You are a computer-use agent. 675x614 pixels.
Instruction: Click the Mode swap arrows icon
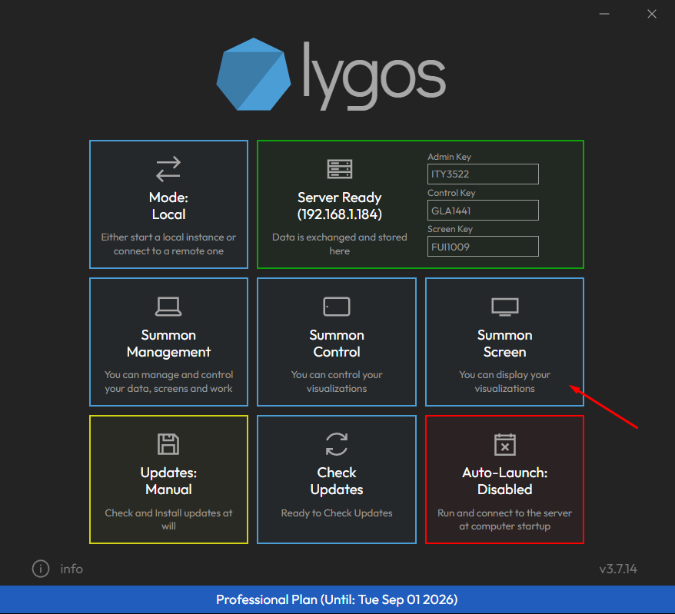pos(168,168)
